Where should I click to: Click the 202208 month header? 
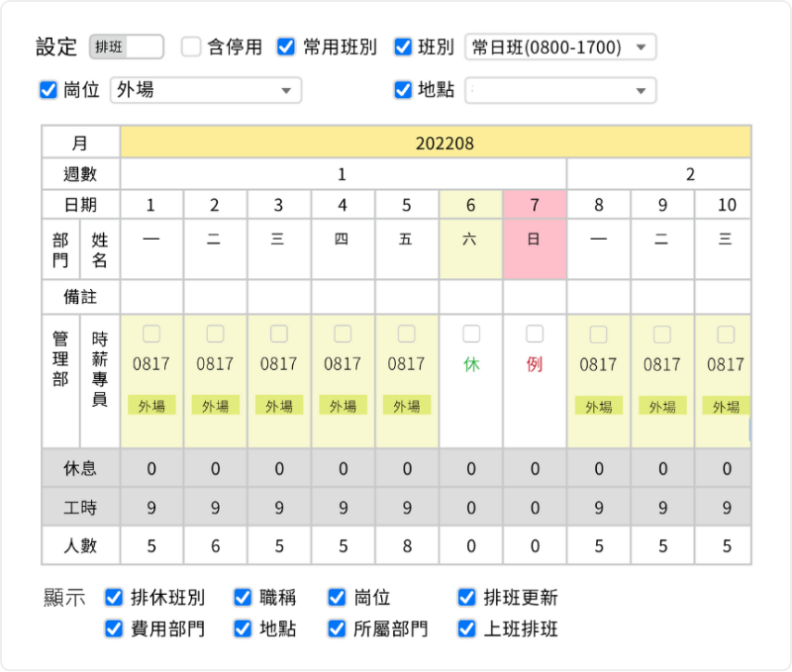pos(436,143)
